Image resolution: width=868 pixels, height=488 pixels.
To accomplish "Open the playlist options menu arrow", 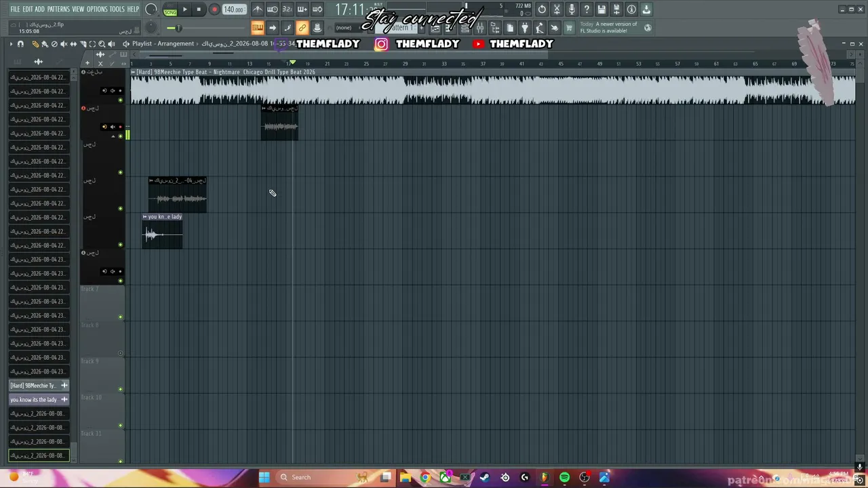I will (x=11, y=44).
